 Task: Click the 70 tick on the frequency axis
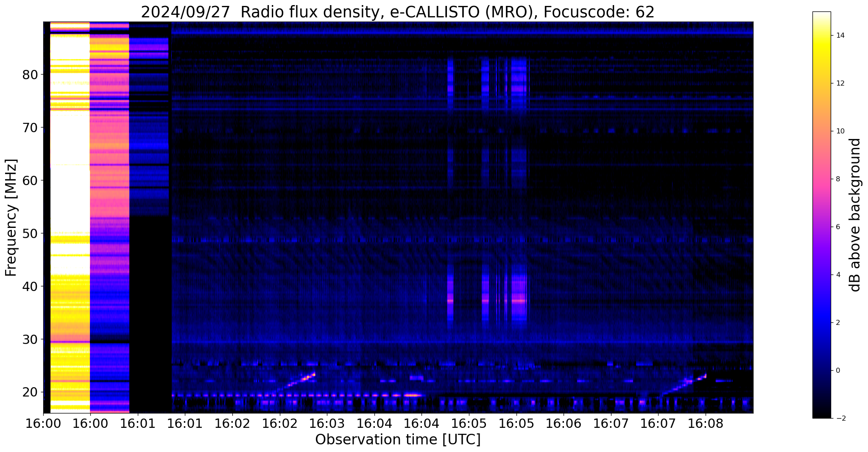(x=31, y=128)
